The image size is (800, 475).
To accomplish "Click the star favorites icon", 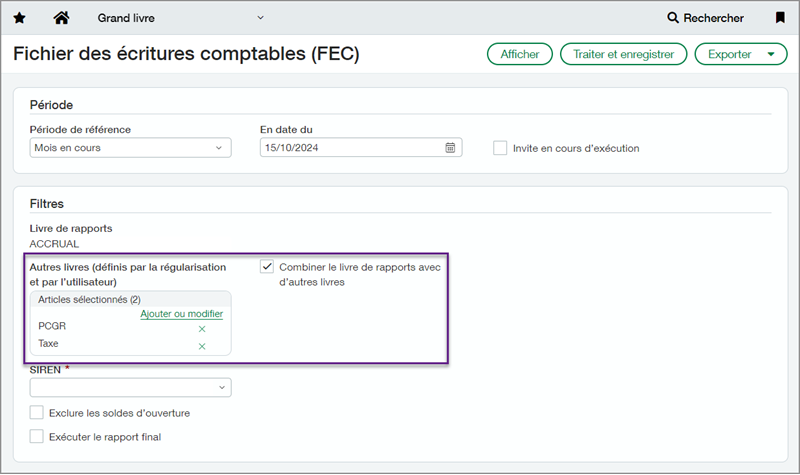I will click(20, 18).
